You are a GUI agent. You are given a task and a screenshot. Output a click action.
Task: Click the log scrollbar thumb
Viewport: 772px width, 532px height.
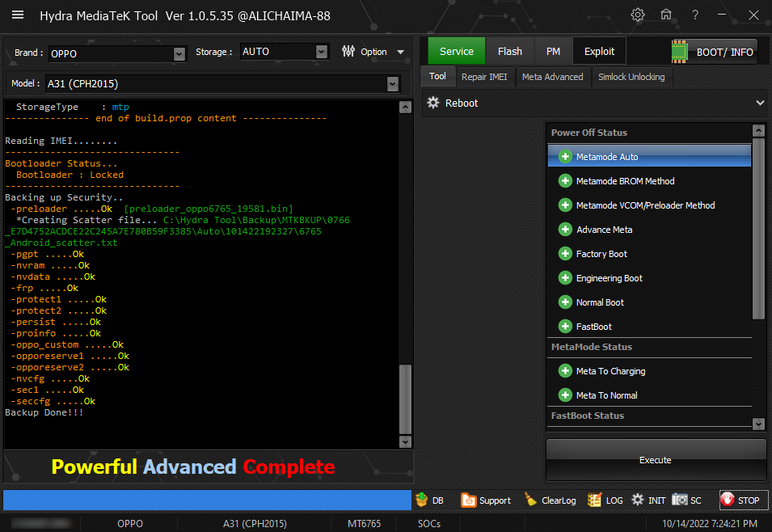coord(405,399)
